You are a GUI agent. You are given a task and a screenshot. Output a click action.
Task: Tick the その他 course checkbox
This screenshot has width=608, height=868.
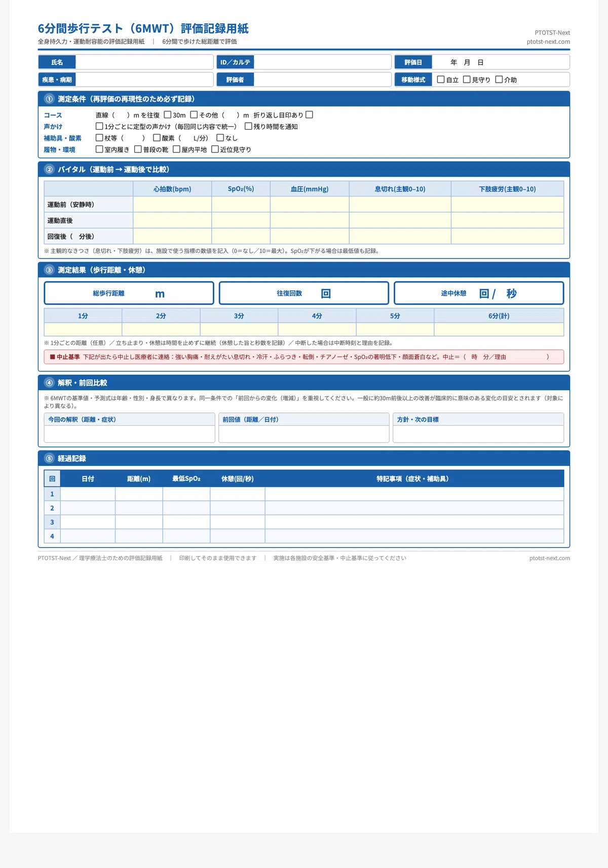coord(194,115)
